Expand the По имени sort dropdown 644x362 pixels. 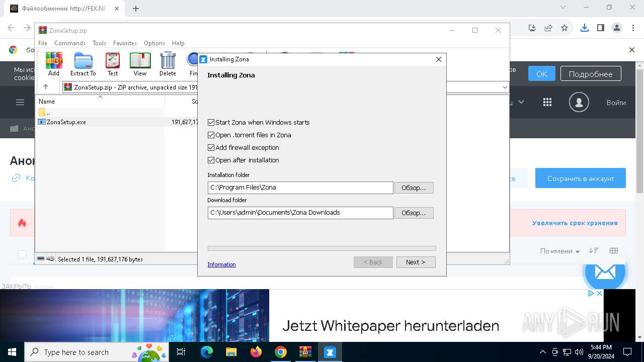pos(560,251)
